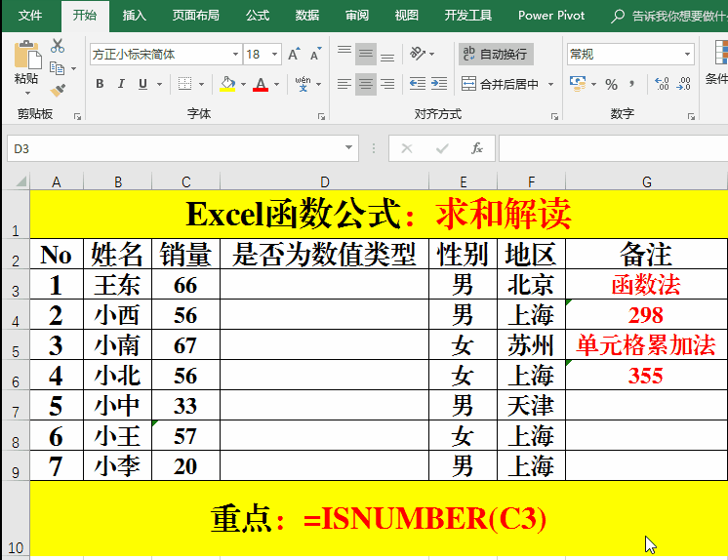Open the 常规 number format dropdown
The width and height of the screenshot is (728, 560).
687,55
